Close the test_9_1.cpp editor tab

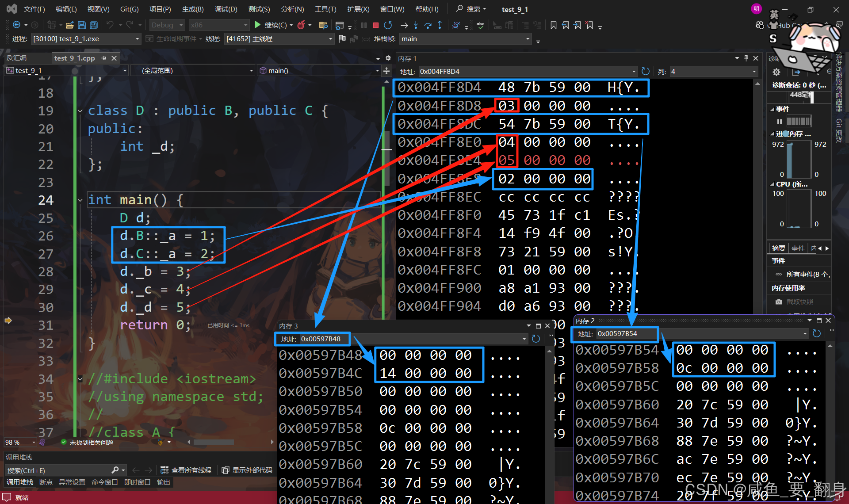114,58
